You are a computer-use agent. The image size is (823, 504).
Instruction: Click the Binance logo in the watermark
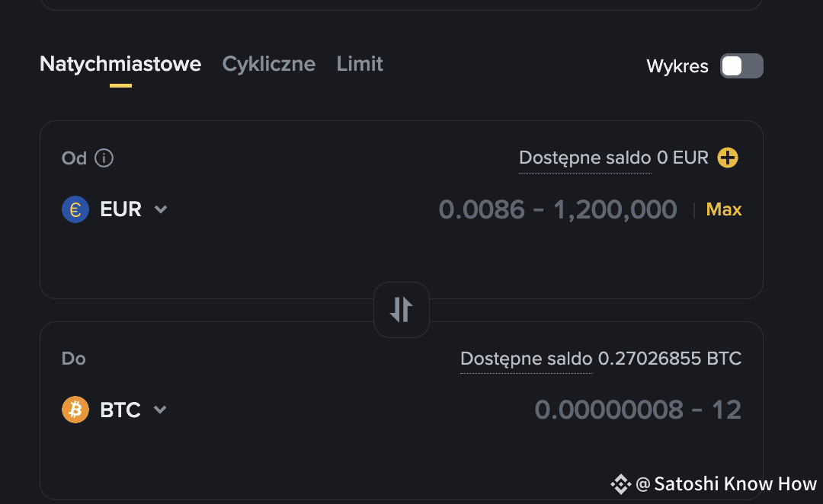[x=620, y=484]
